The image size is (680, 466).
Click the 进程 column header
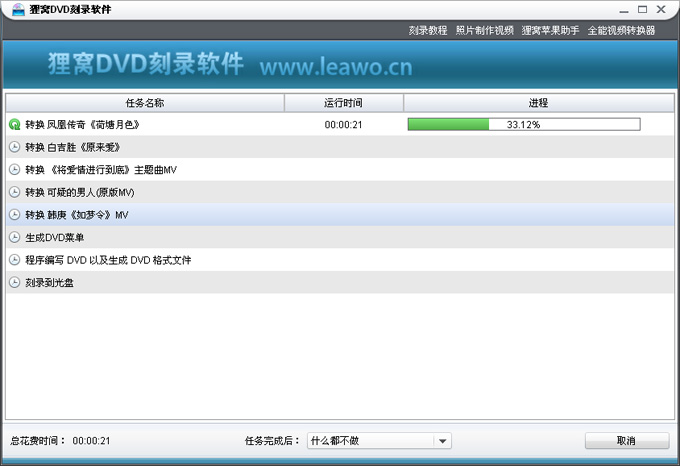(539, 103)
